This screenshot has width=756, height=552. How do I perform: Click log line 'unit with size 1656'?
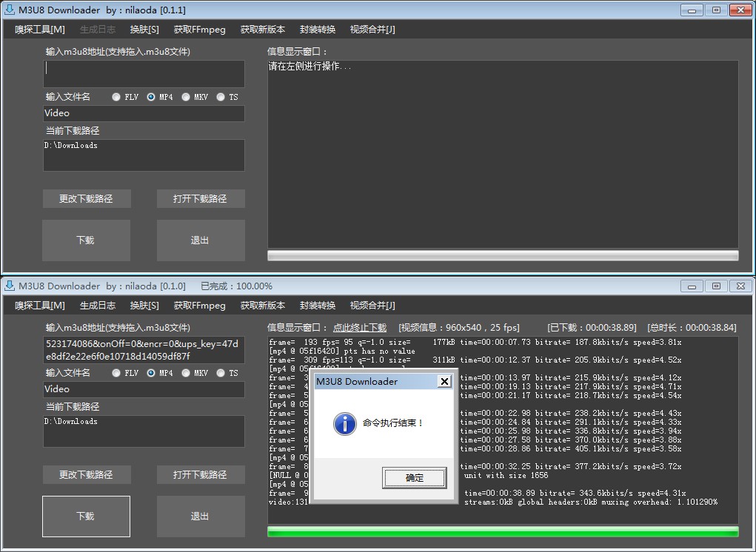tap(506, 475)
